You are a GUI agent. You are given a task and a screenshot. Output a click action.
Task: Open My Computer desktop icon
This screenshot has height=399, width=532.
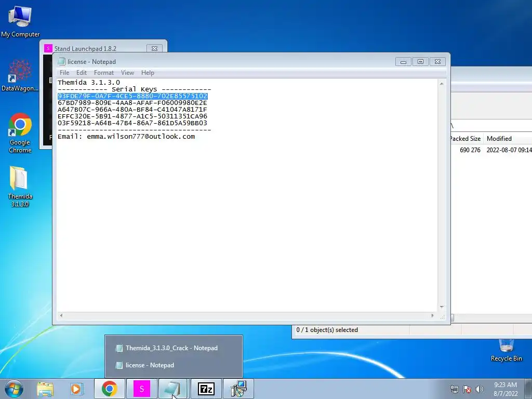pyautogui.click(x=20, y=22)
